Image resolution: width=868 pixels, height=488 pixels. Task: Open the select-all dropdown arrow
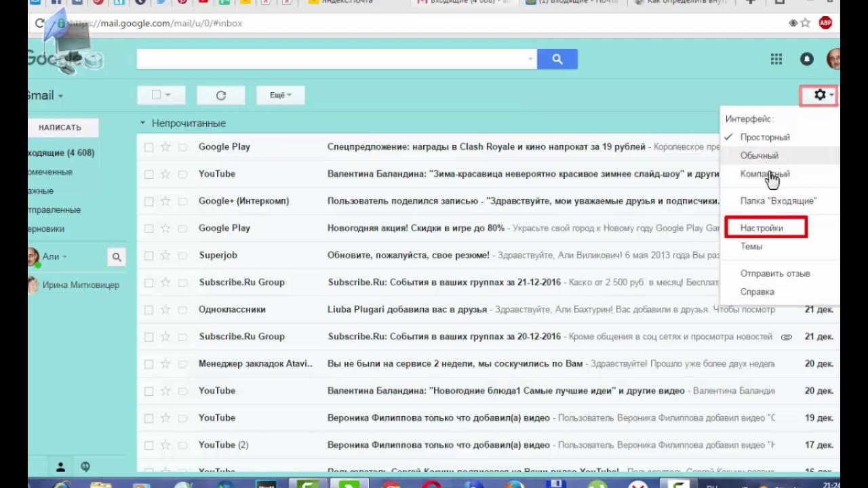[168, 96]
